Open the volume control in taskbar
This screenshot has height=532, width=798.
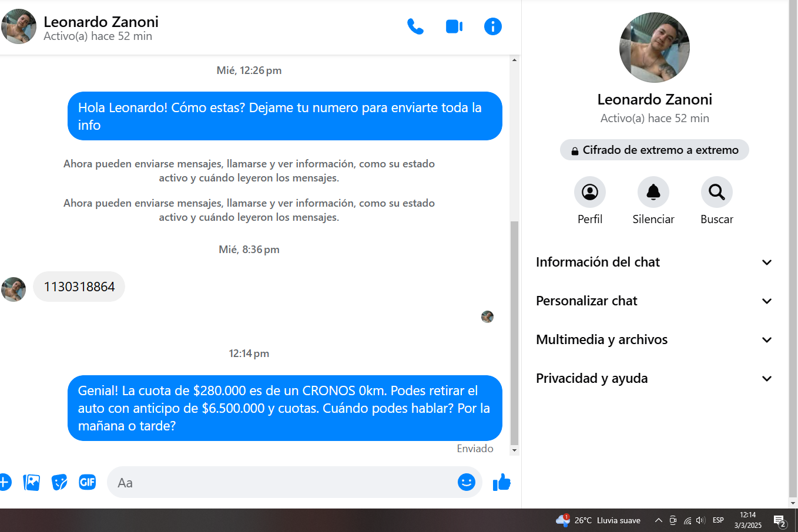click(700, 520)
